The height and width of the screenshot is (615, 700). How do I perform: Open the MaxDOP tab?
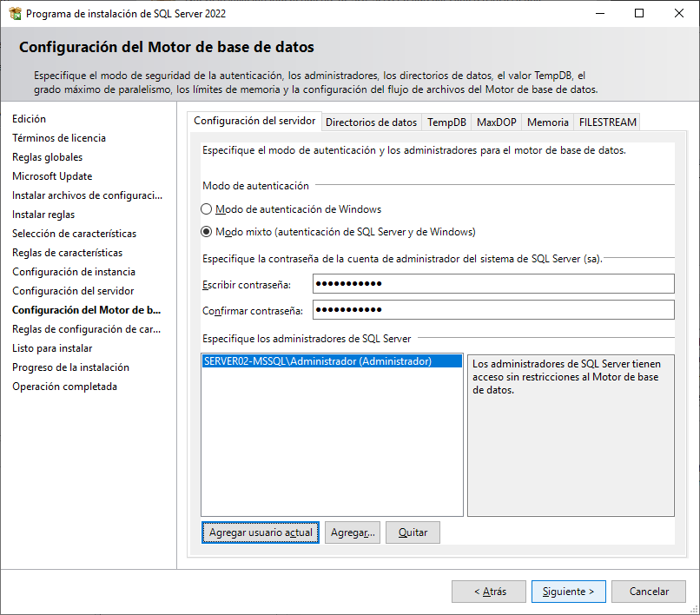click(497, 122)
